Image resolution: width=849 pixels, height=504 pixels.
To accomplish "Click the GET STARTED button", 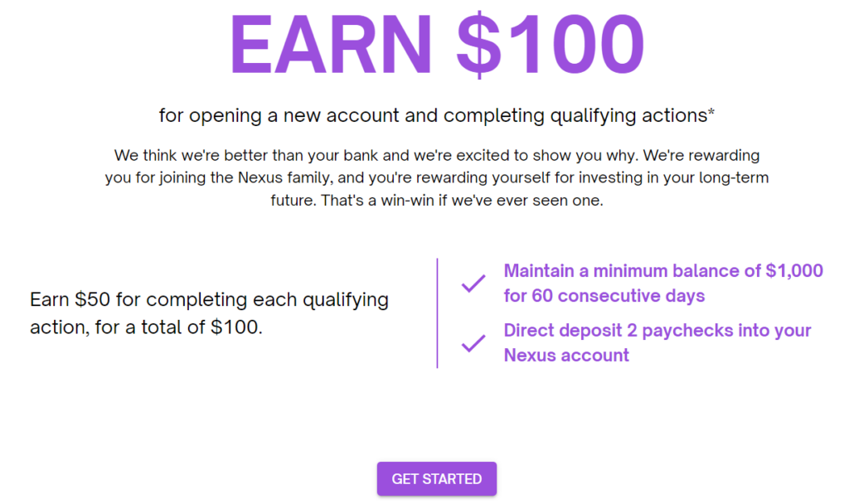I will pyautogui.click(x=436, y=479).
